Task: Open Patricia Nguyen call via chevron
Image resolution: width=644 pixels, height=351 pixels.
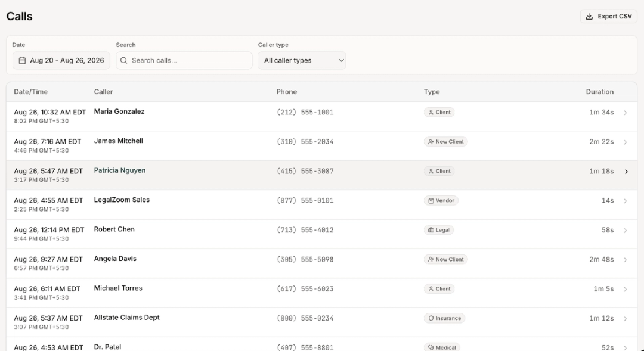Action: pos(626,172)
